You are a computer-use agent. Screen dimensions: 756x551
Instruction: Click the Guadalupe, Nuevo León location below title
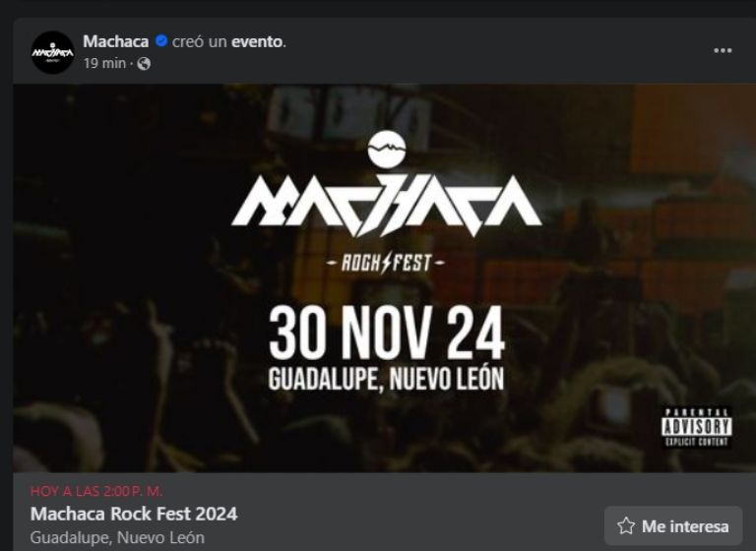[x=117, y=537]
